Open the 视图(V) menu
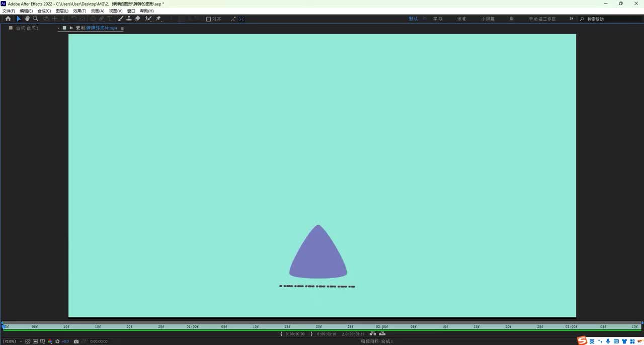 [x=116, y=11]
